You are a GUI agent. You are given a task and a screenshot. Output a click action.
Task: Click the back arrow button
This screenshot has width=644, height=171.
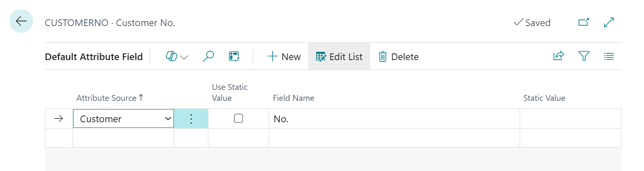coord(21,21)
